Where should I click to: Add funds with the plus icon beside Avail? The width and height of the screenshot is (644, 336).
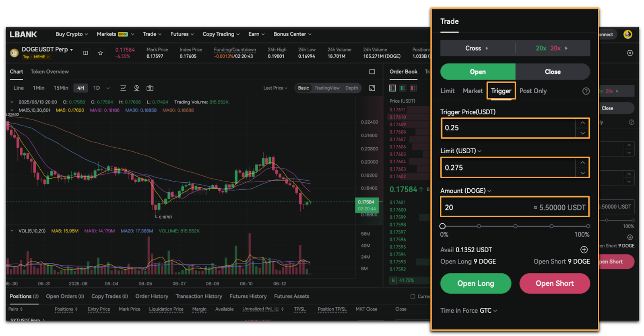pos(584,250)
